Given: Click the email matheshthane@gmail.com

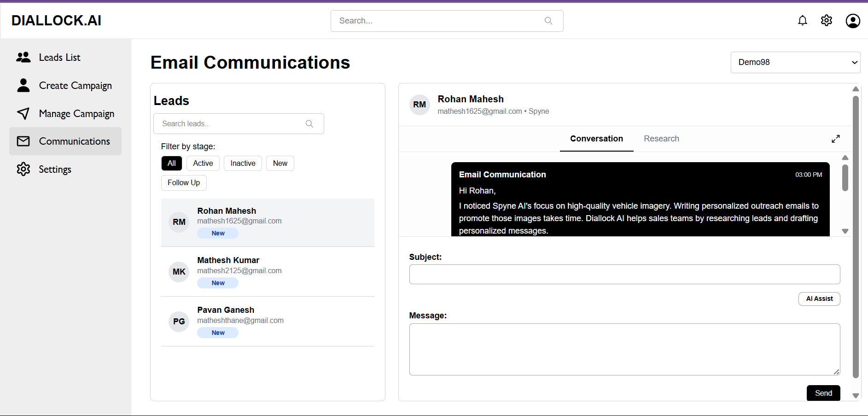Looking at the screenshot, I should coord(240,321).
